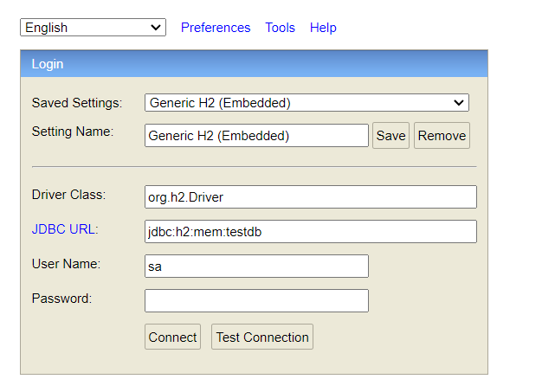555x392 pixels.
Task: Click the Saved Settings label
Action: pyautogui.click(x=77, y=103)
